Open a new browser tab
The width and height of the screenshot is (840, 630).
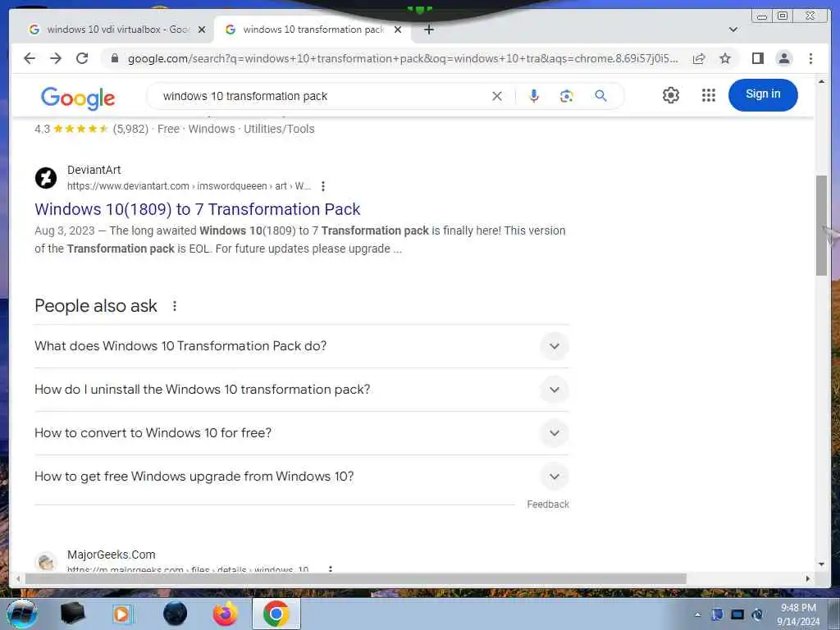point(428,30)
